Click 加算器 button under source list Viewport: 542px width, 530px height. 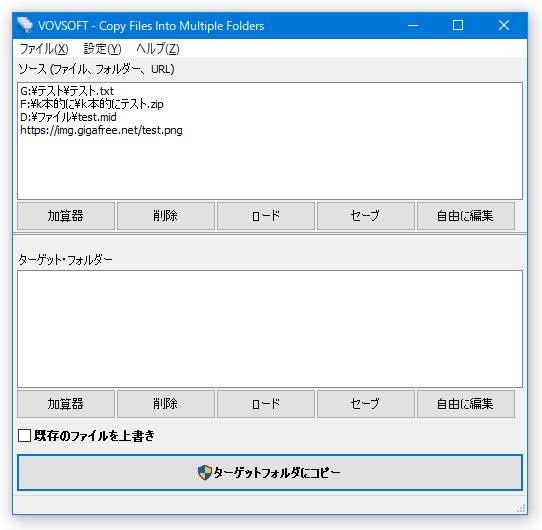tap(66, 216)
